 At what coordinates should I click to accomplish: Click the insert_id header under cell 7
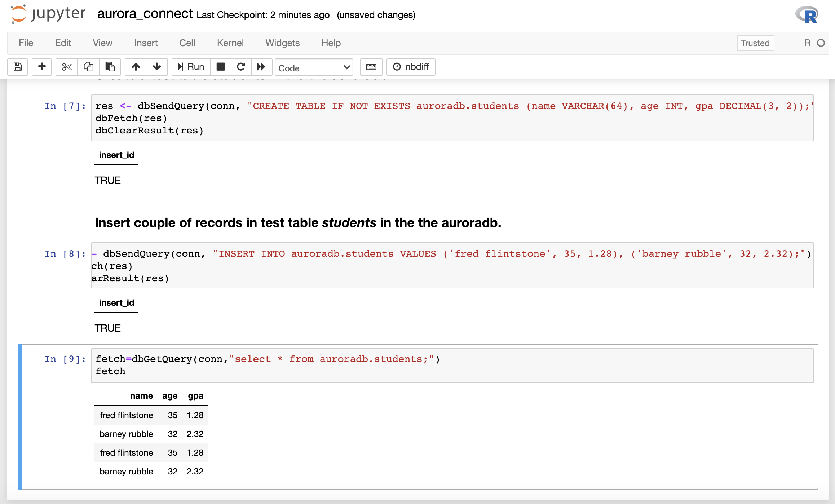116,155
